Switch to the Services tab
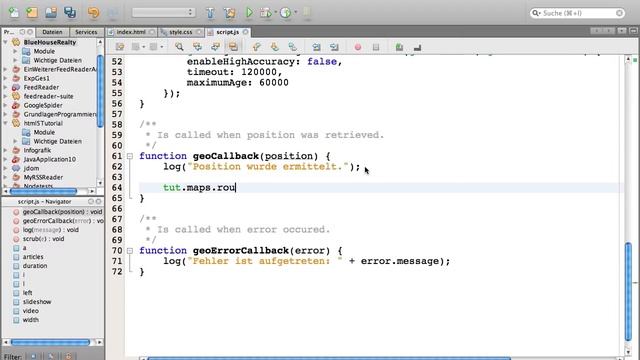Screen dimensions: 640x360 click(86, 32)
